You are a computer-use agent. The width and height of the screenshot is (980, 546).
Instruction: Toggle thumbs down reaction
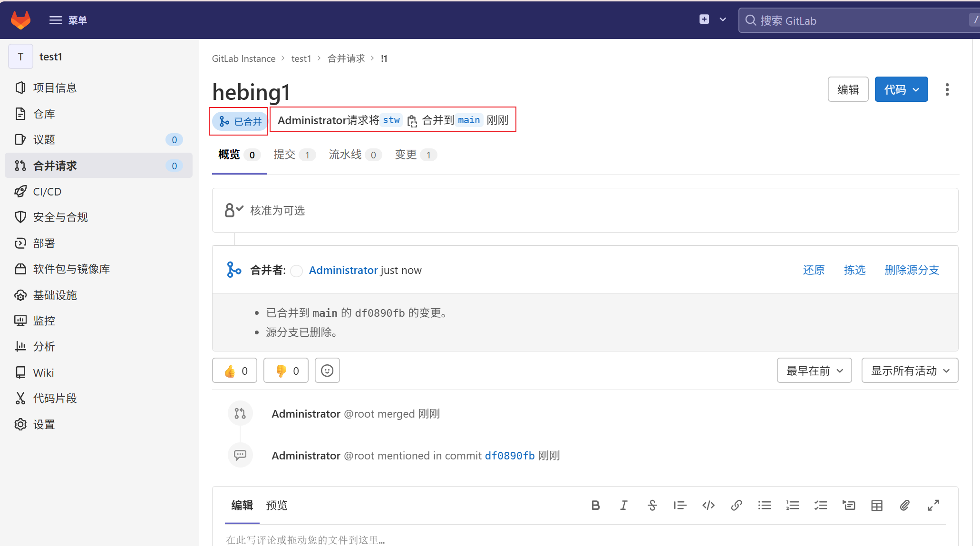point(286,370)
